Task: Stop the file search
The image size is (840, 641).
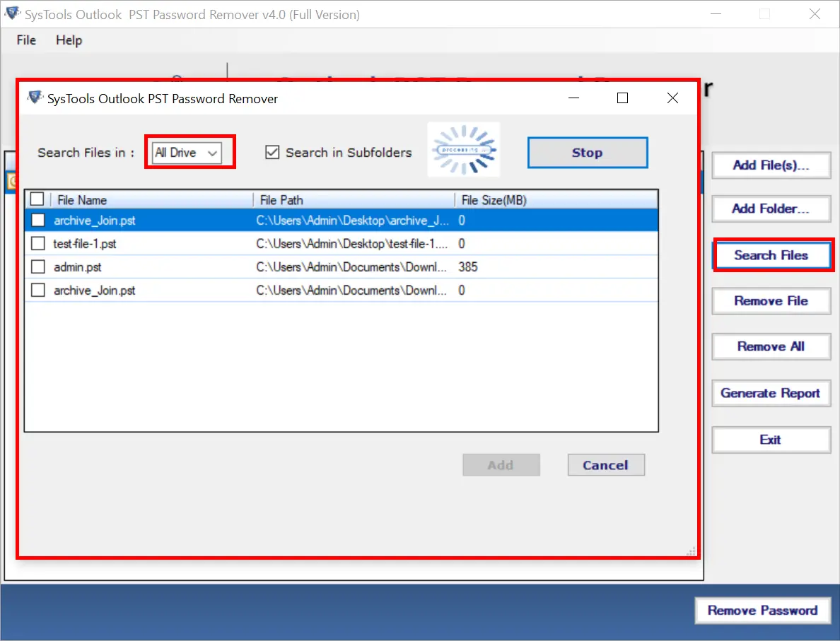Action: [x=587, y=153]
